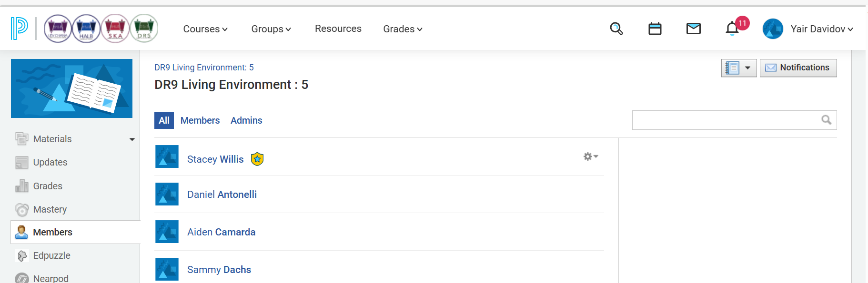Open the Resources menu item

coord(338,29)
